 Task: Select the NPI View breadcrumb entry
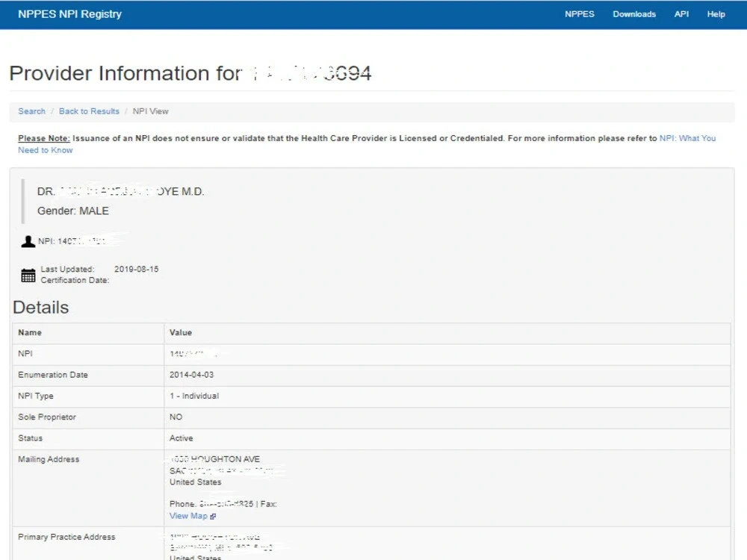point(150,111)
